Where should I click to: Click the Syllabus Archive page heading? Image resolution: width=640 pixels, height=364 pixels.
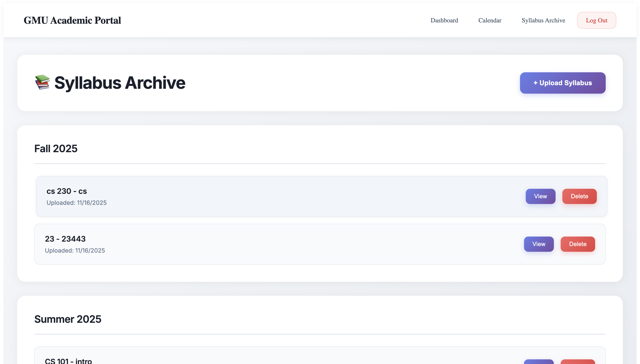(x=120, y=83)
